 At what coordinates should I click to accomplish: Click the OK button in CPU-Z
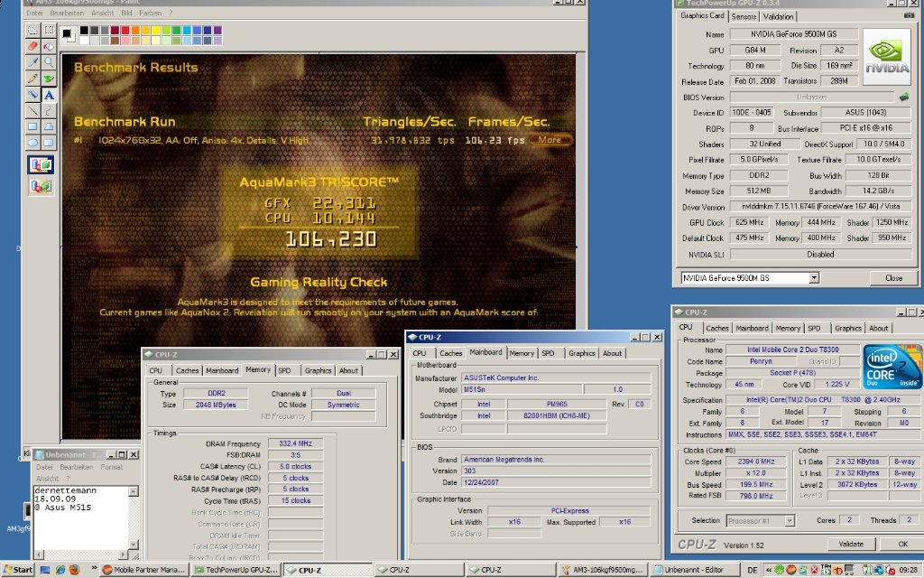902,545
